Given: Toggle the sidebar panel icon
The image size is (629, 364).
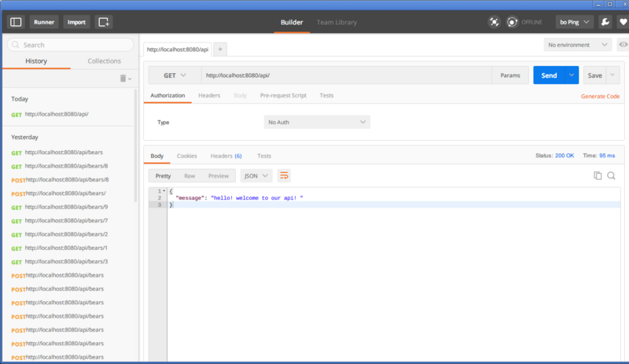Looking at the screenshot, I should pos(16,22).
